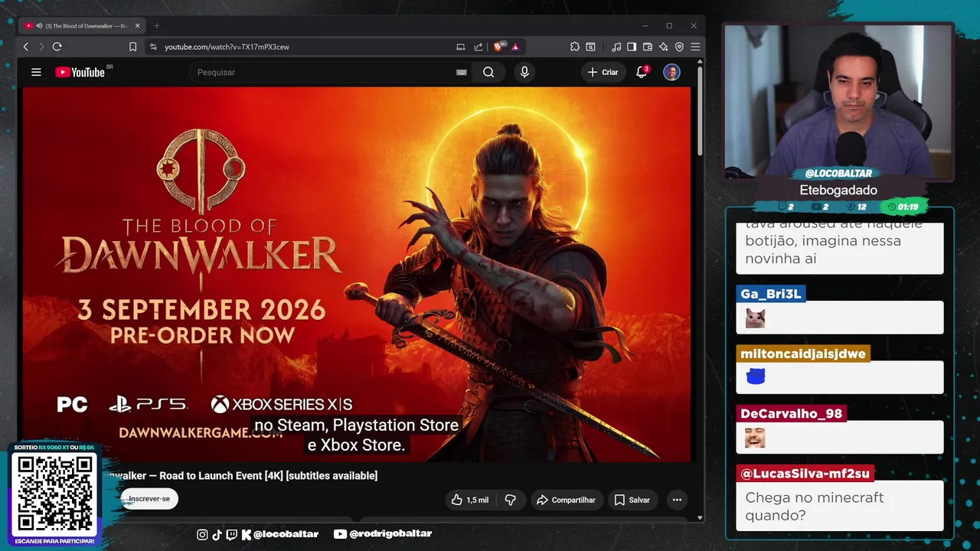Click the cast/install icon in the address bar
The image size is (980, 551).
pyautogui.click(x=460, y=47)
